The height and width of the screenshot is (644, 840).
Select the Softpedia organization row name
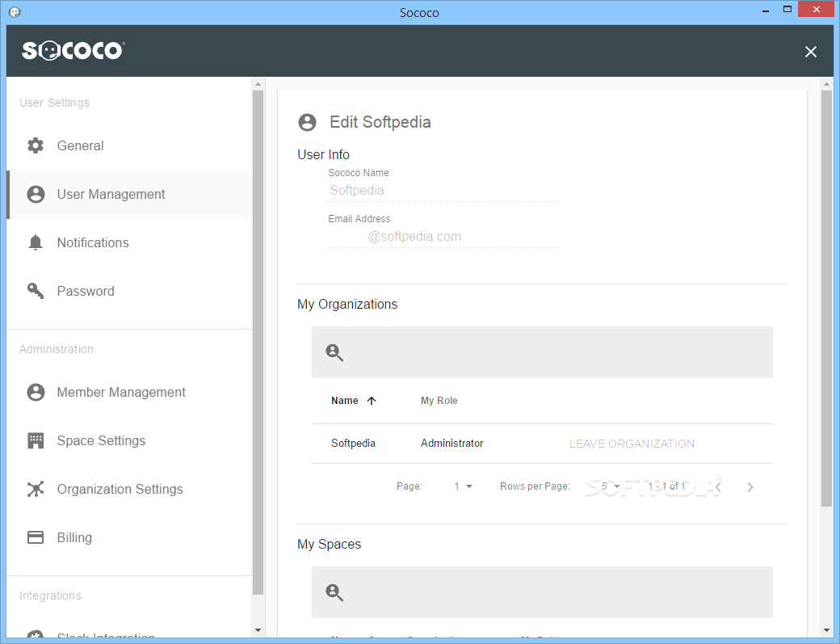(x=353, y=443)
